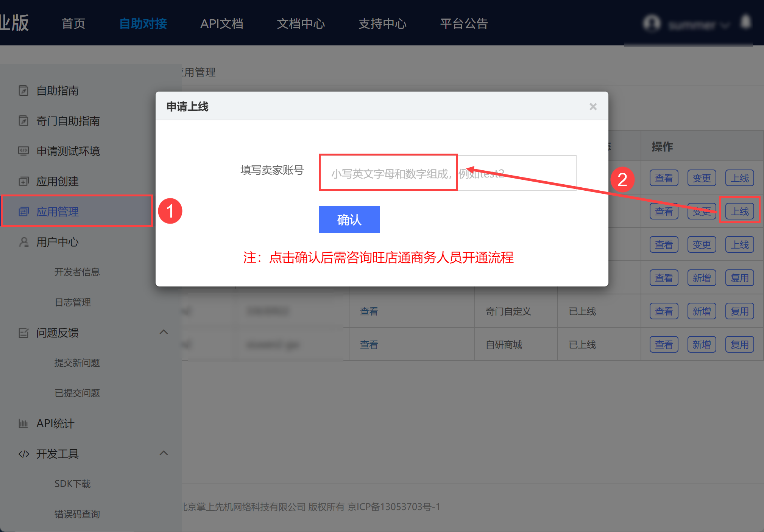This screenshot has height=532, width=764.
Task: Close the 申请上线 dialog
Action: pos(593,107)
